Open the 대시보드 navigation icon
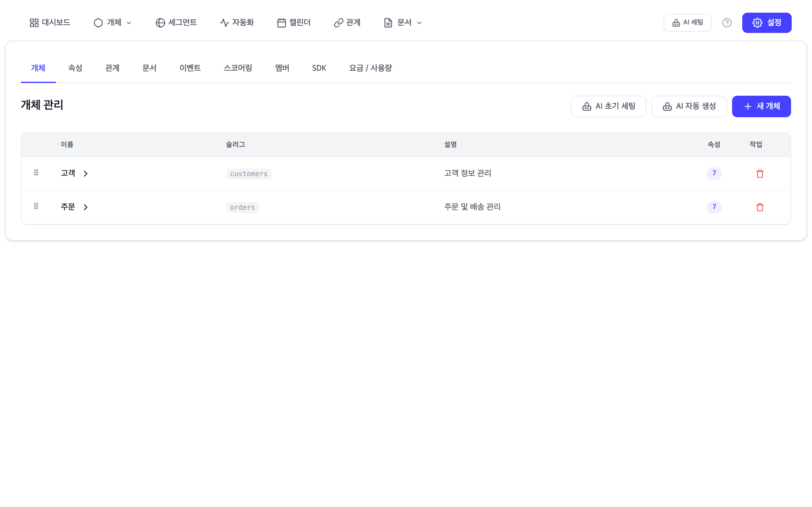This screenshot has width=812, height=507. [34, 22]
